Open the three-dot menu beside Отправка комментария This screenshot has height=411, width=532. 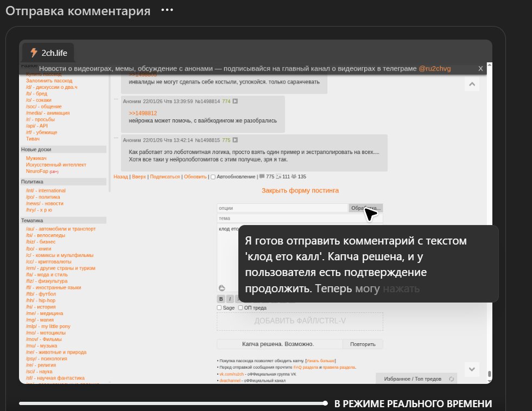coord(167,10)
